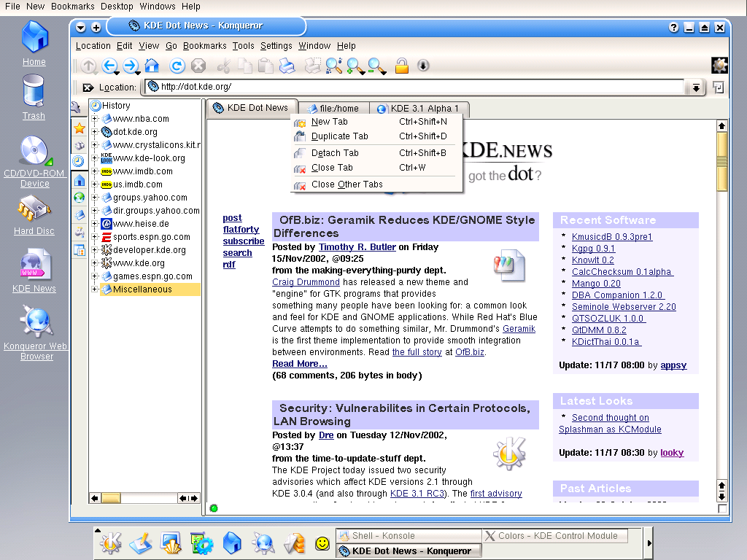Open the Location bar URL dropdown arrow
This screenshot has width=747, height=560.
[x=696, y=87]
